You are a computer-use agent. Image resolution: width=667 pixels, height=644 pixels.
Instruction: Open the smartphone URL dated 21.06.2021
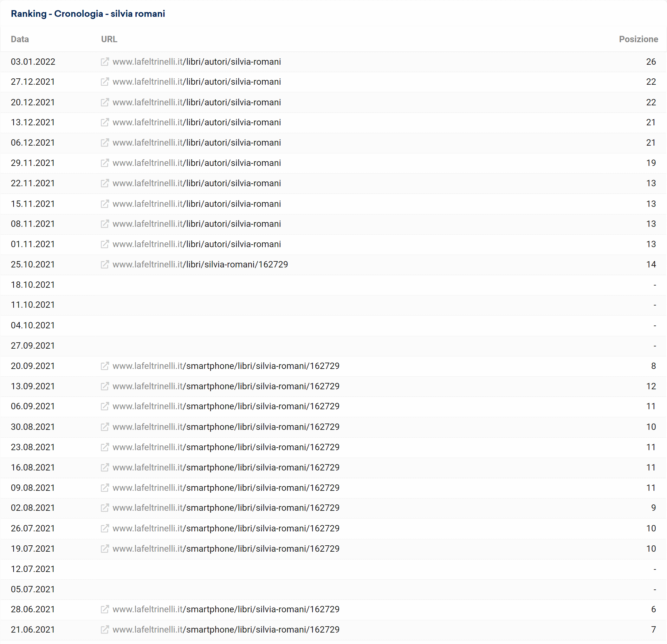coord(226,630)
